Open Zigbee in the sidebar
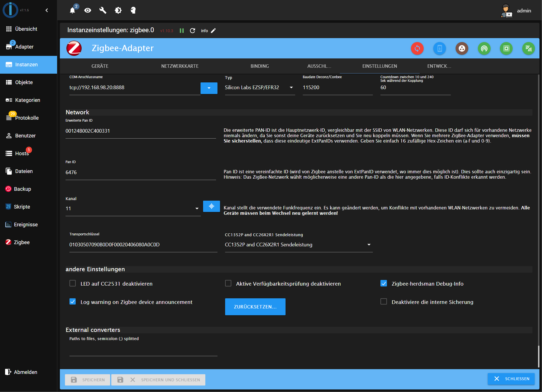This screenshot has height=392, width=542. click(29, 242)
